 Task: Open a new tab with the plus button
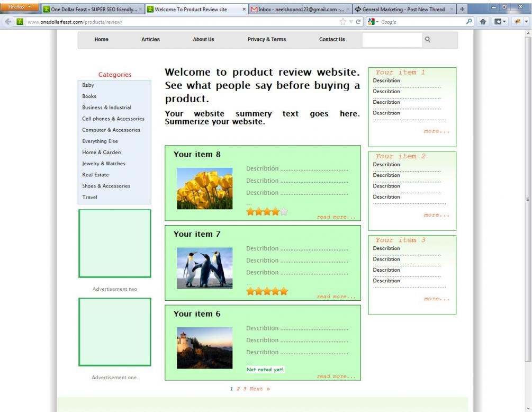[x=462, y=9]
